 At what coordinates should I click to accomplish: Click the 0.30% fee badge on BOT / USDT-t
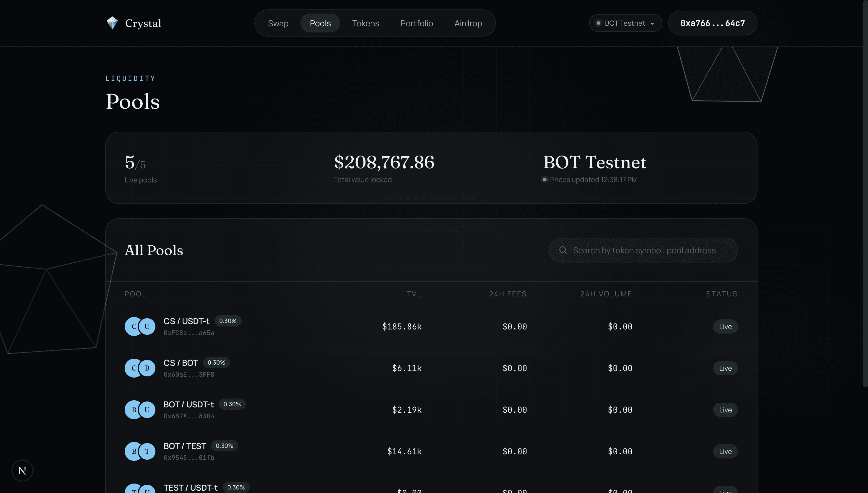(x=232, y=404)
